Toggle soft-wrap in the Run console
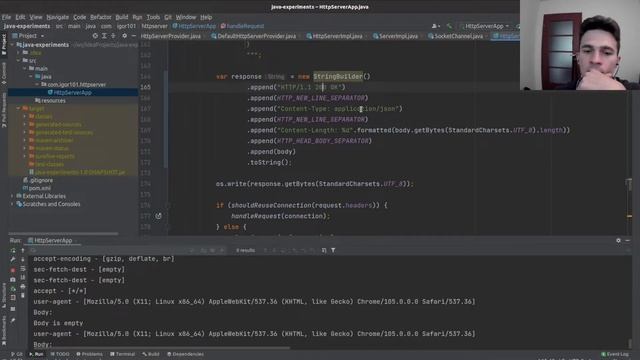640x360 pixels. [x=23, y=269]
